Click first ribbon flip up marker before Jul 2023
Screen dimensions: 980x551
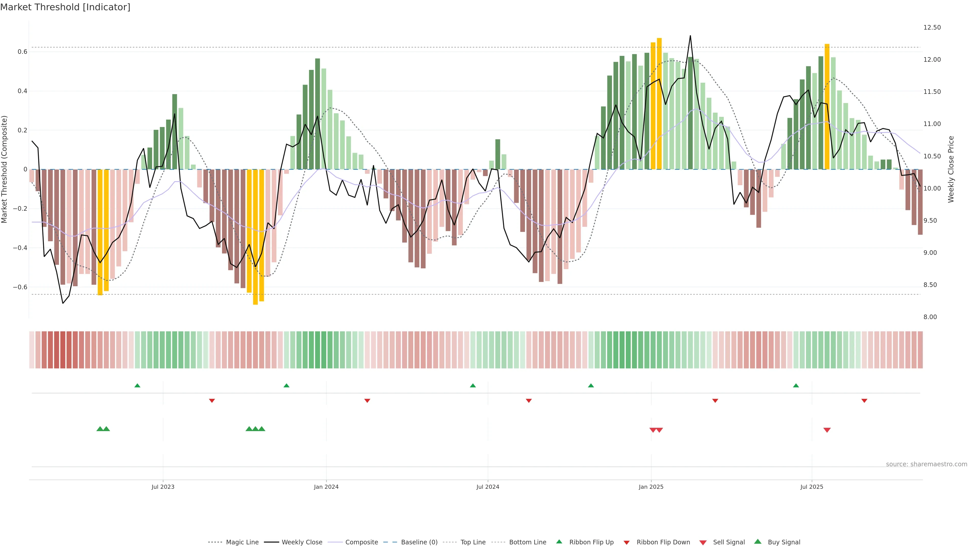137,386
